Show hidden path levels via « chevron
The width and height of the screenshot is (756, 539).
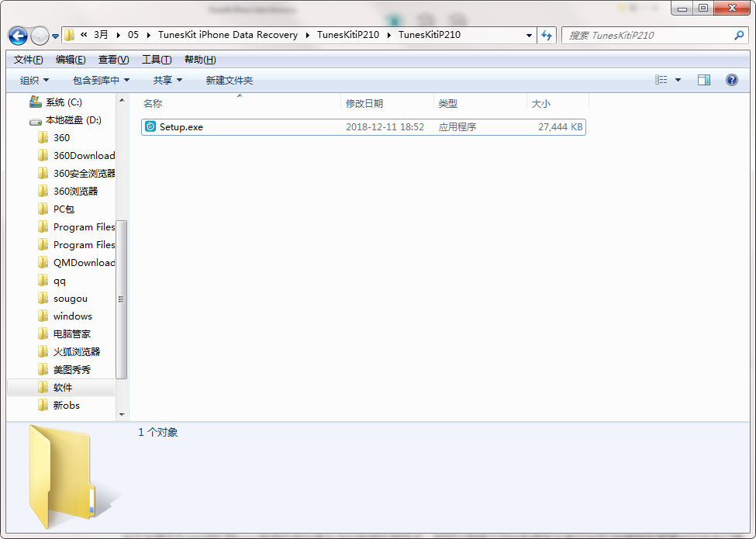(x=84, y=35)
